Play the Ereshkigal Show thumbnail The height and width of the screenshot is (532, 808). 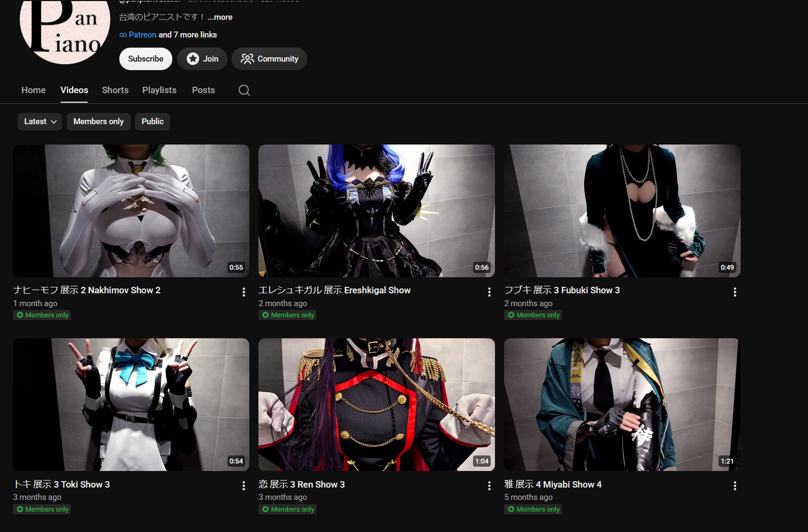[377, 211]
